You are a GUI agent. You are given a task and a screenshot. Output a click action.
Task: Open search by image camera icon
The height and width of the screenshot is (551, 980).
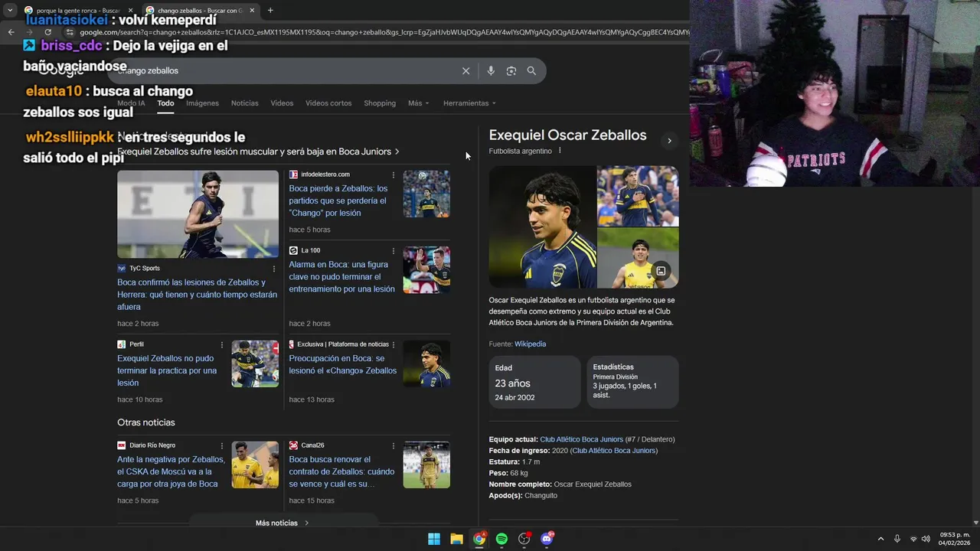coord(511,70)
